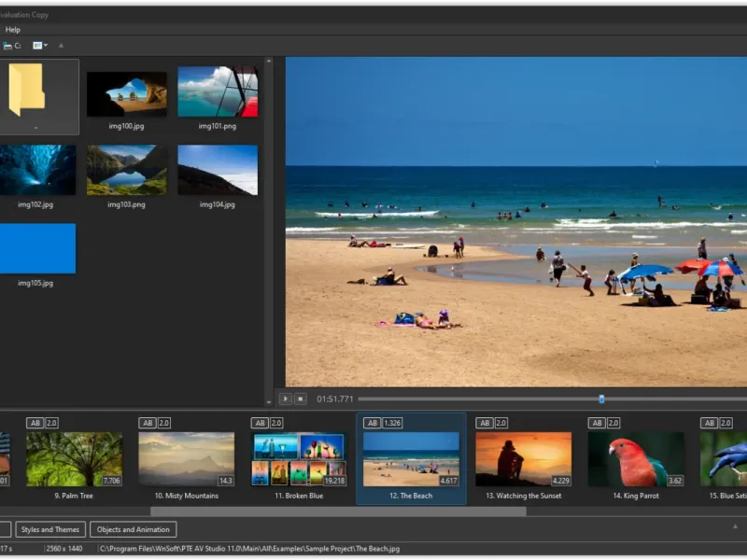This screenshot has height=560, width=747.
Task: Click the slide list horizontal scrollbar
Action: coord(338,511)
